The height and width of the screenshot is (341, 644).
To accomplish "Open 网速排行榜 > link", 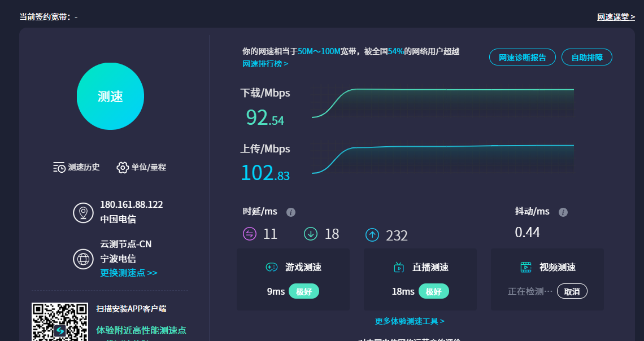I will (x=266, y=64).
